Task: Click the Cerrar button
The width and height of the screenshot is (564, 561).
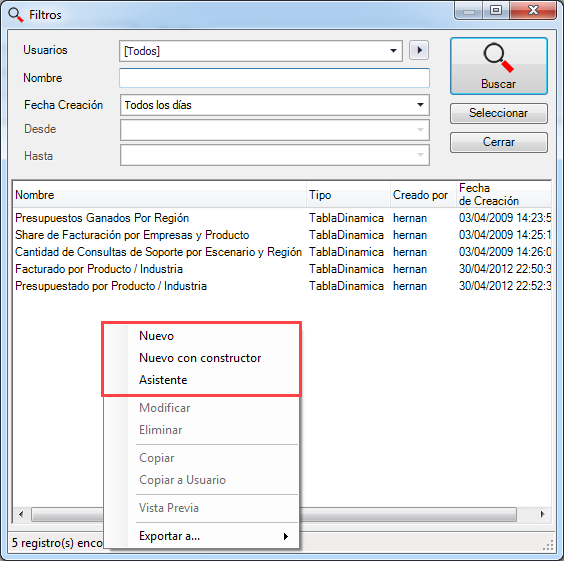Action: pyautogui.click(x=499, y=142)
